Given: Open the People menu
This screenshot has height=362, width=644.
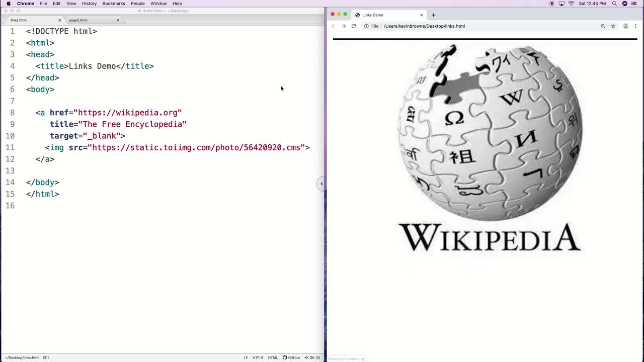Looking at the screenshot, I should click(138, 4).
